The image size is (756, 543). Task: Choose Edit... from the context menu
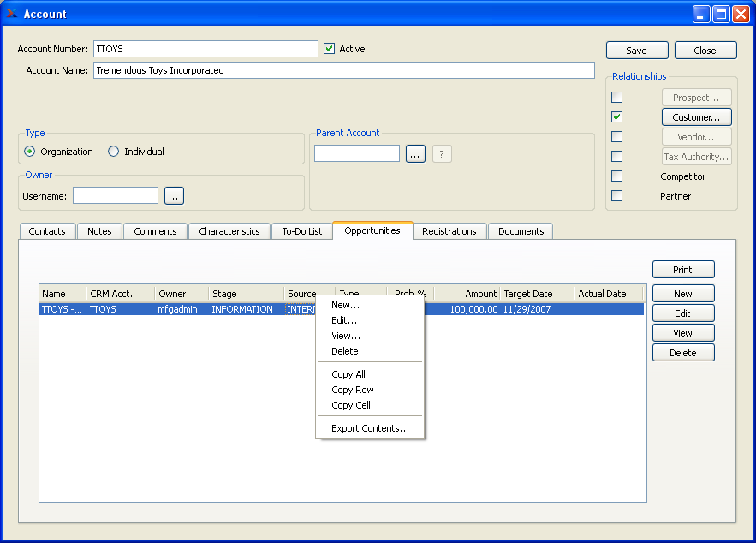pos(344,320)
